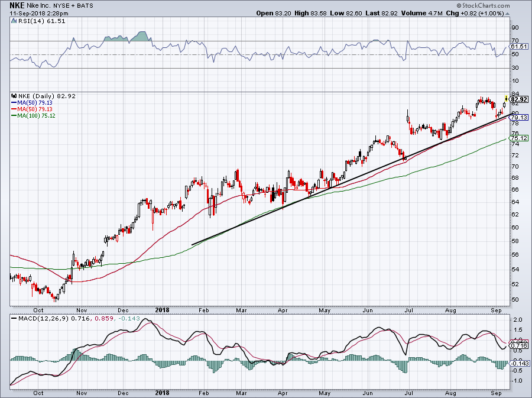532x398 pixels.
Task: Open the StockCharts.com copyright link
Action: [x=483, y=5]
